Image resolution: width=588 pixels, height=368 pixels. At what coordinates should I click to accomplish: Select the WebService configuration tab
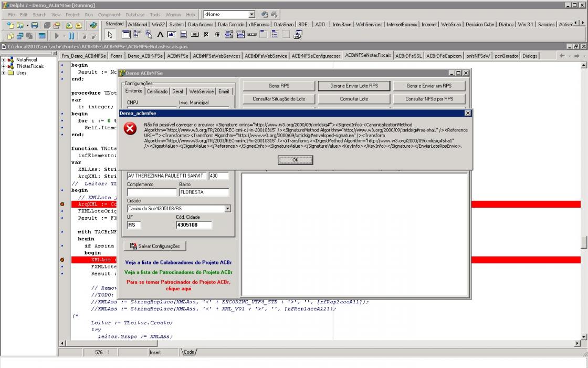pos(202,91)
